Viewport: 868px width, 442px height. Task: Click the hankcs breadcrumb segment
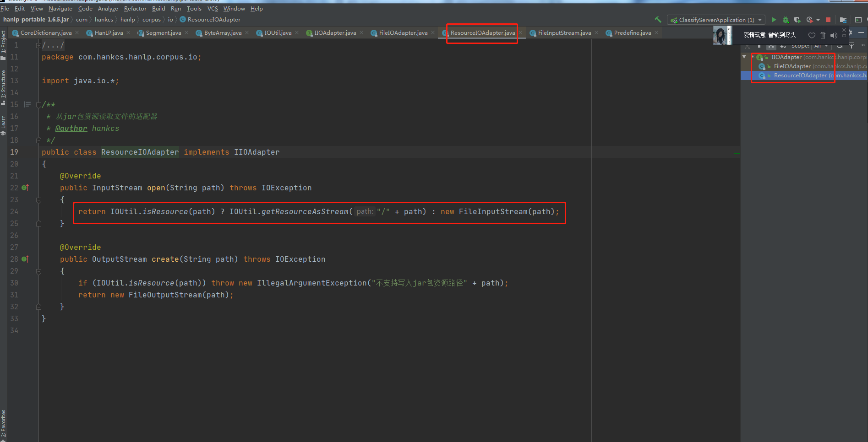pos(104,20)
